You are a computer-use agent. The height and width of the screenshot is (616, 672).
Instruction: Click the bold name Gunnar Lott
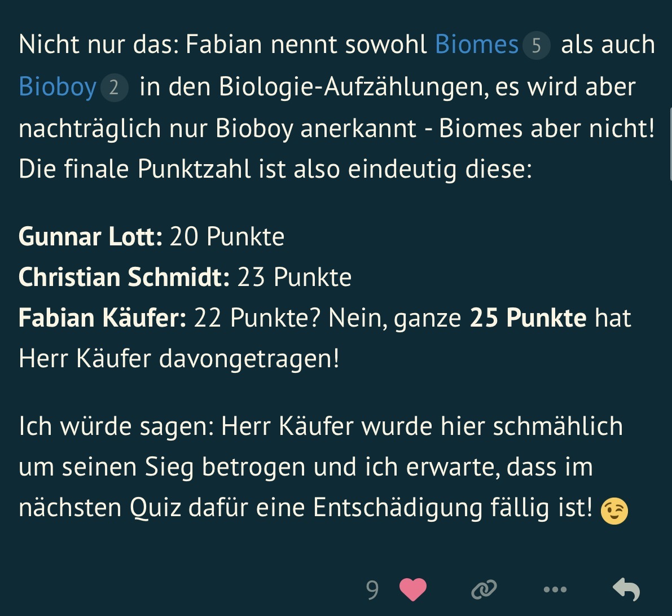coord(90,236)
